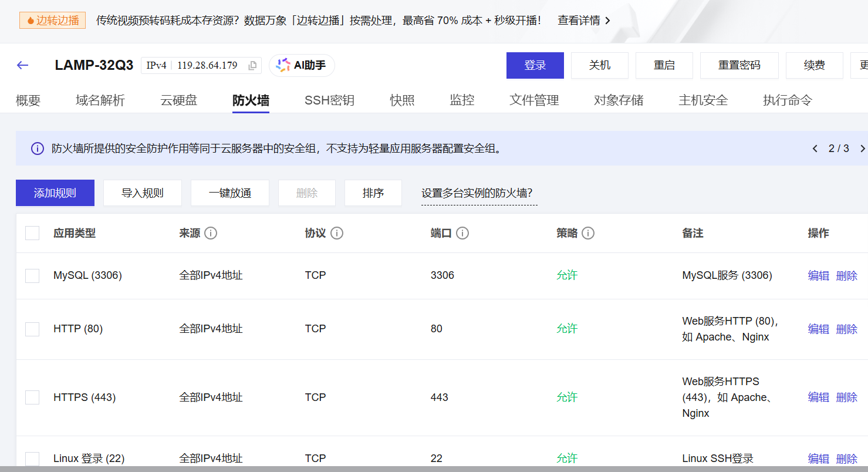This screenshot has height=472, width=868.
Task: Check the MySQL (3306) rule row
Action: 32,275
